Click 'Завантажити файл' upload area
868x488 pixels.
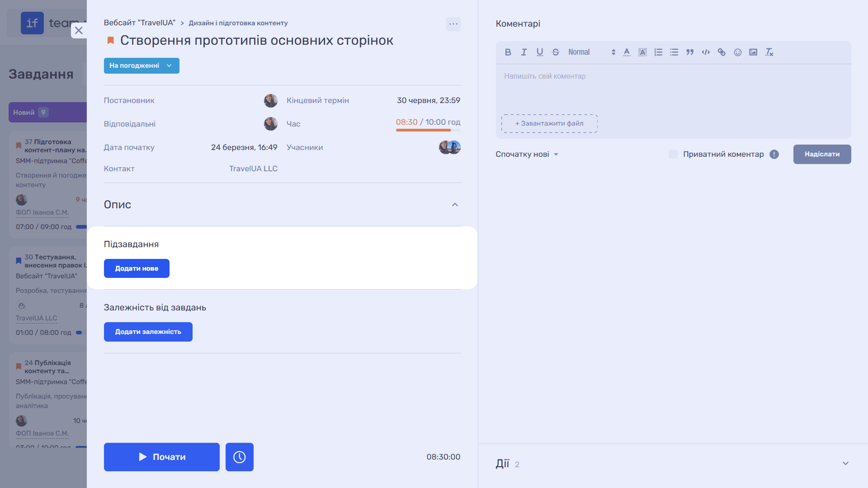(549, 124)
